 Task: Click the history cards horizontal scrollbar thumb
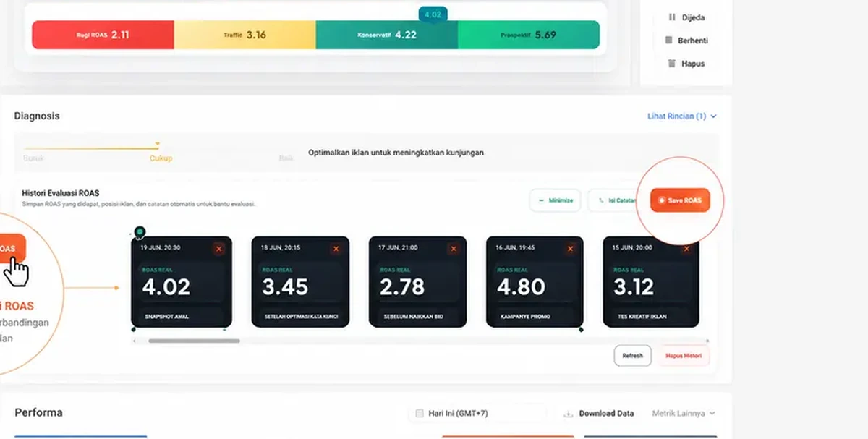coord(194,341)
